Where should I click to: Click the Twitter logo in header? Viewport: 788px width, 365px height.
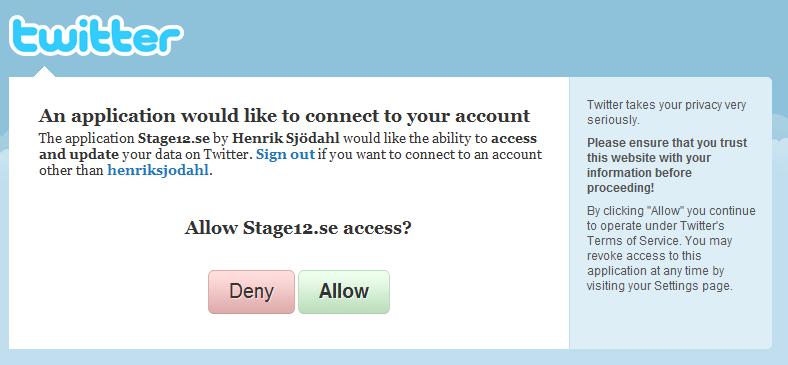(x=96, y=35)
